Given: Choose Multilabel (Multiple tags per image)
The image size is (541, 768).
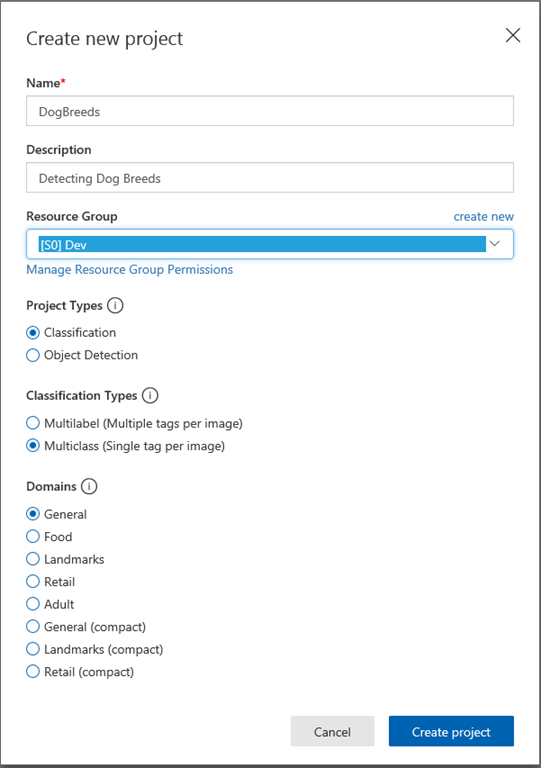Looking at the screenshot, I should pyautogui.click(x=33, y=423).
